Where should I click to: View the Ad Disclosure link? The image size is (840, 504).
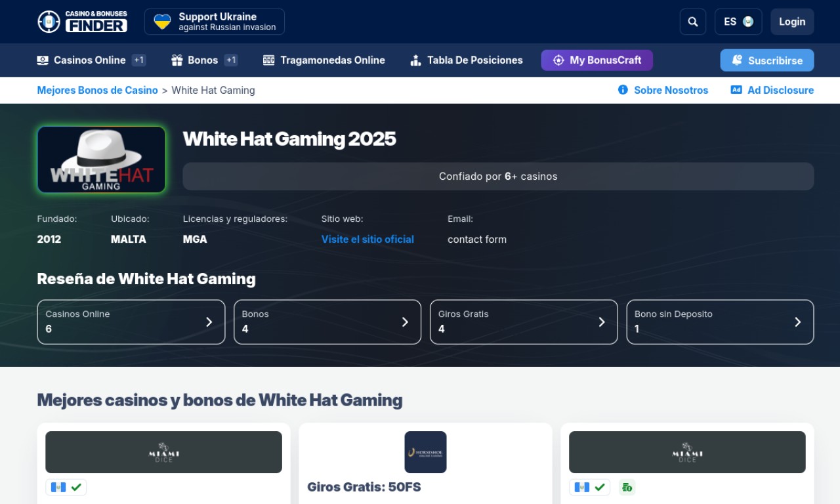point(772,91)
